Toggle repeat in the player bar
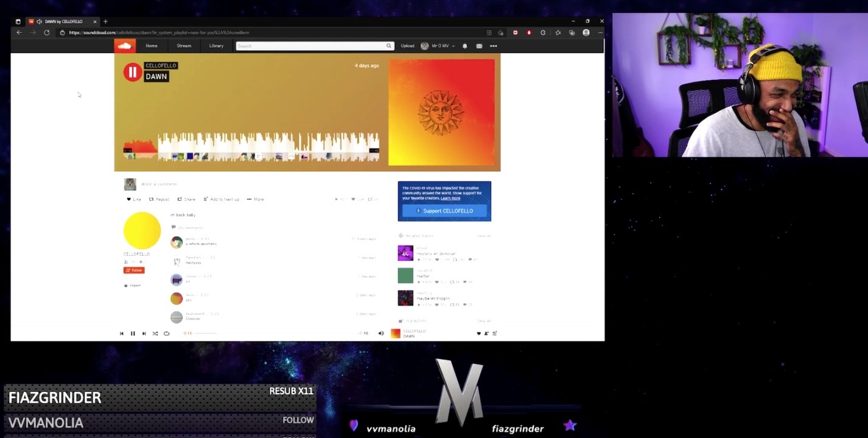868x438 pixels. [166, 333]
